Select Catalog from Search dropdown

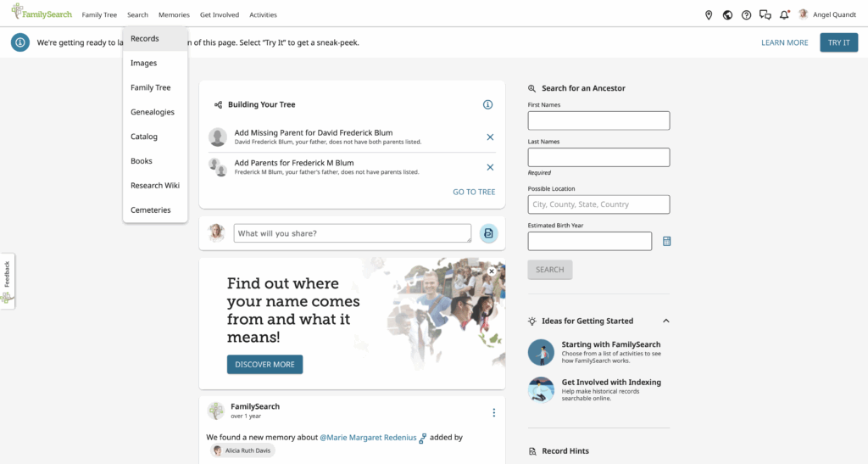[x=155, y=137]
